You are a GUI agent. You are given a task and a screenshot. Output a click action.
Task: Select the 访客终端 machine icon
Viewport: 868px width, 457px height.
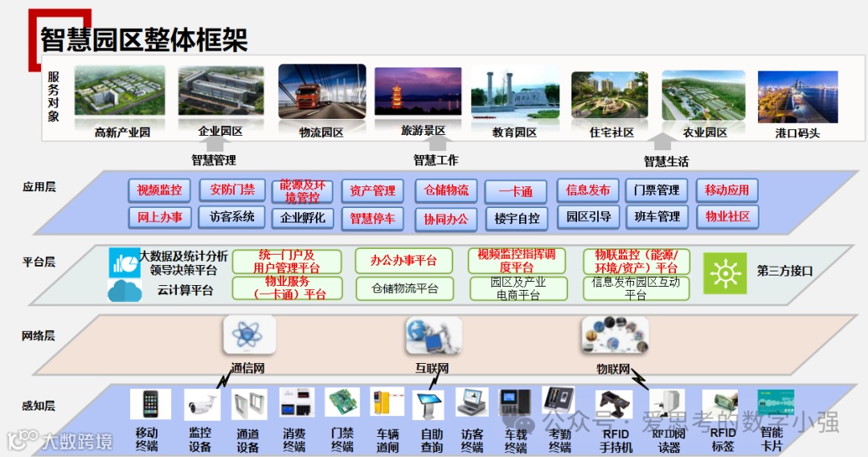point(472,402)
